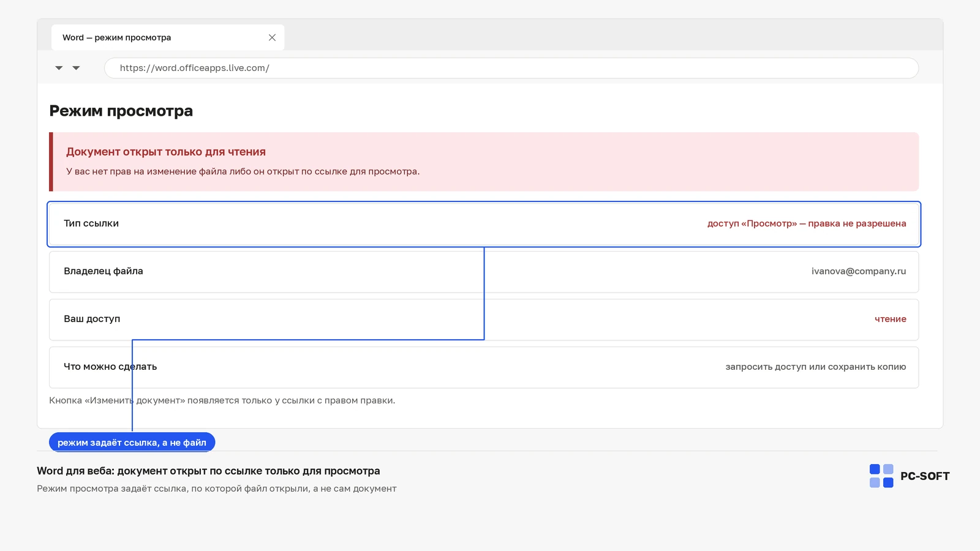Click the PC-SOFT logo icon
980x551 pixels.
tap(881, 476)
